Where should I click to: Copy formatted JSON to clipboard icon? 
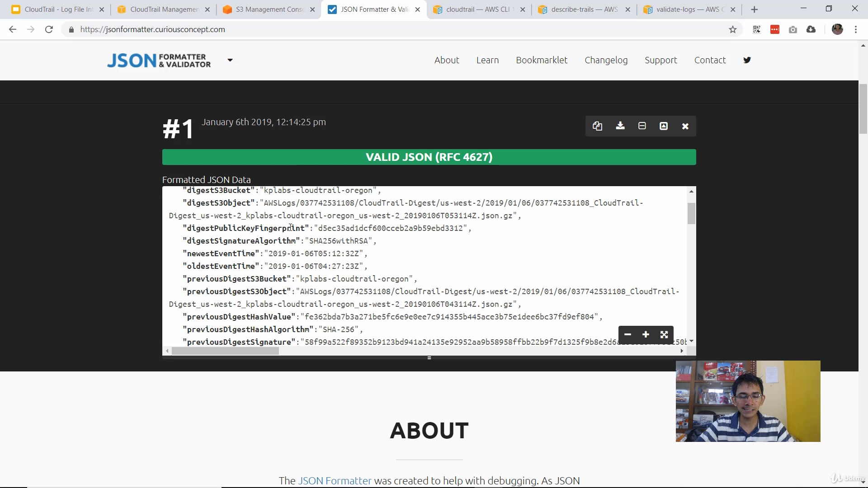(597, 126)
